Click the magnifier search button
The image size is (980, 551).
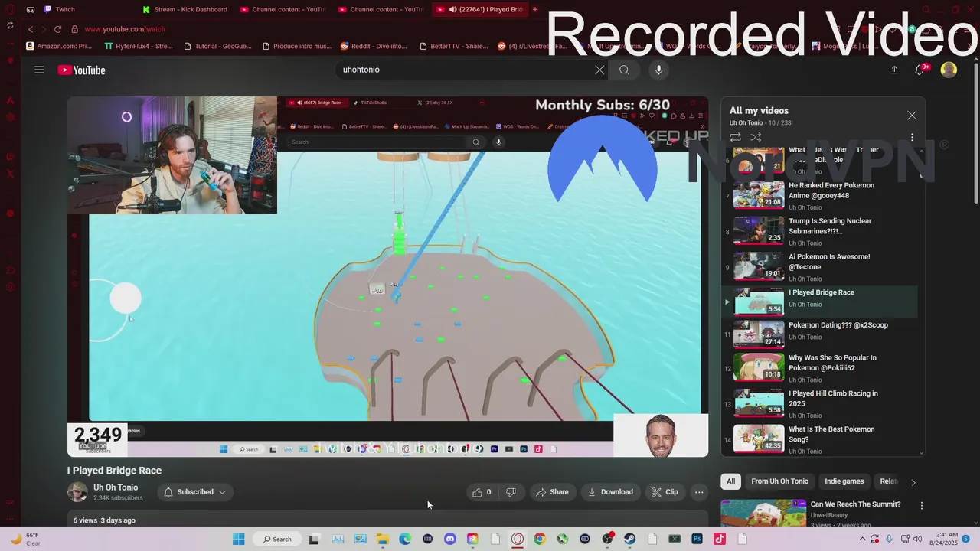click(x=624, y=70)
